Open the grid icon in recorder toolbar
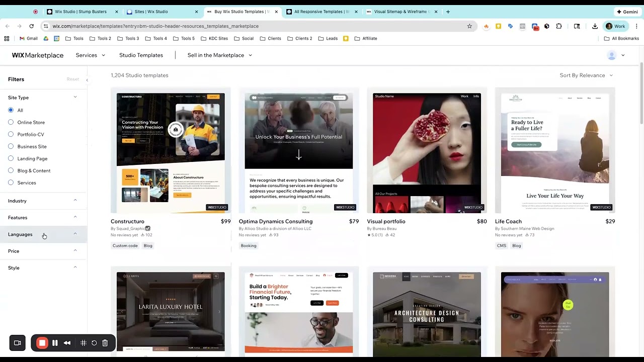Viewport: 644px width, 362px height. pos(84,343)
